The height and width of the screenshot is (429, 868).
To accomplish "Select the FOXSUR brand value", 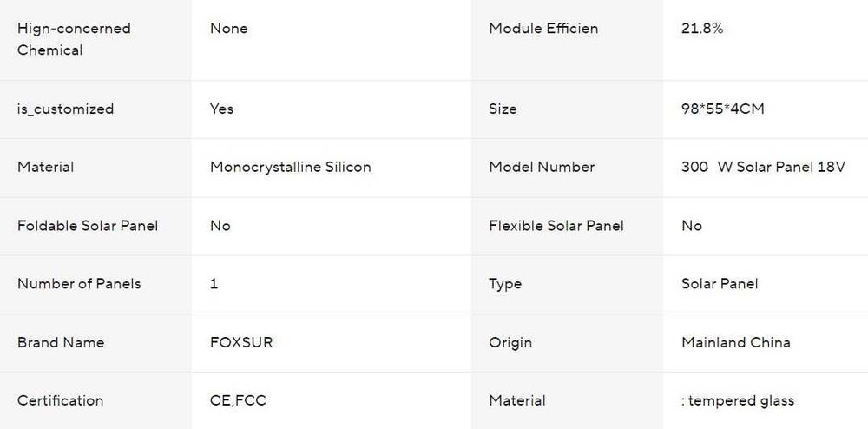I will point(240,343).
